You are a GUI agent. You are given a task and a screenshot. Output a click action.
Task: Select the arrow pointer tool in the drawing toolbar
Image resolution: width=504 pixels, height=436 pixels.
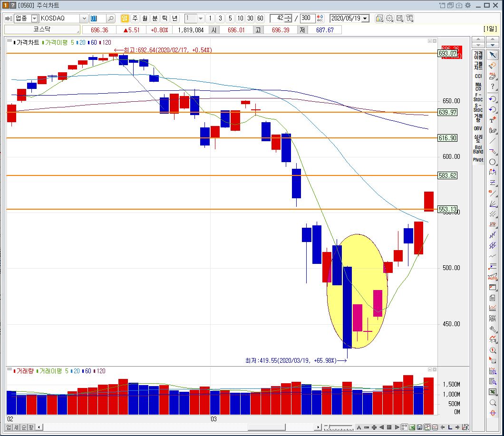[493, 55]
